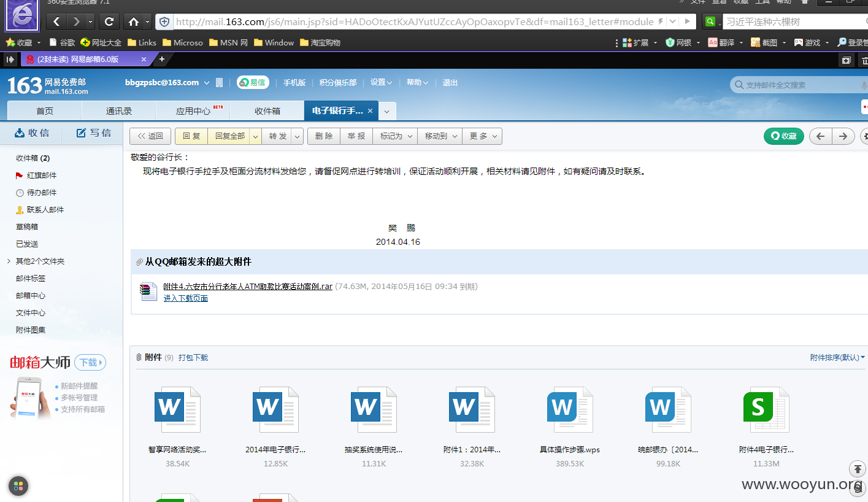
Task: Go to previous email with left arrow
Action: (x=821, y=136)
